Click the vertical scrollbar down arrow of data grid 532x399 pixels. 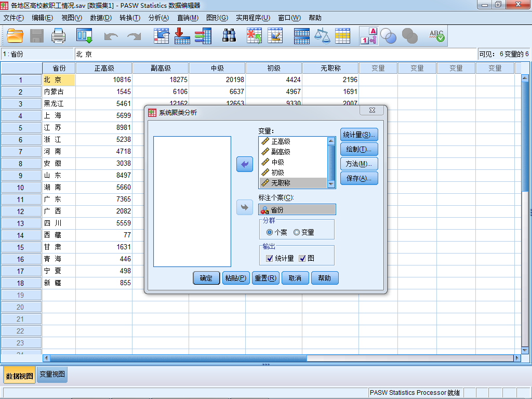[525, 350]
